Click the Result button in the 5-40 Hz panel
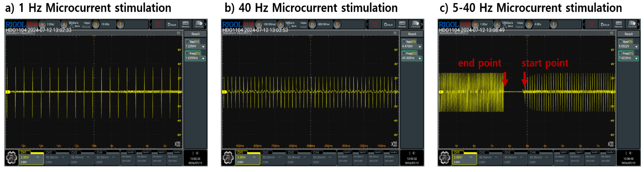The width and height of the screenshot is (644, 172). (x=628, y=34)
